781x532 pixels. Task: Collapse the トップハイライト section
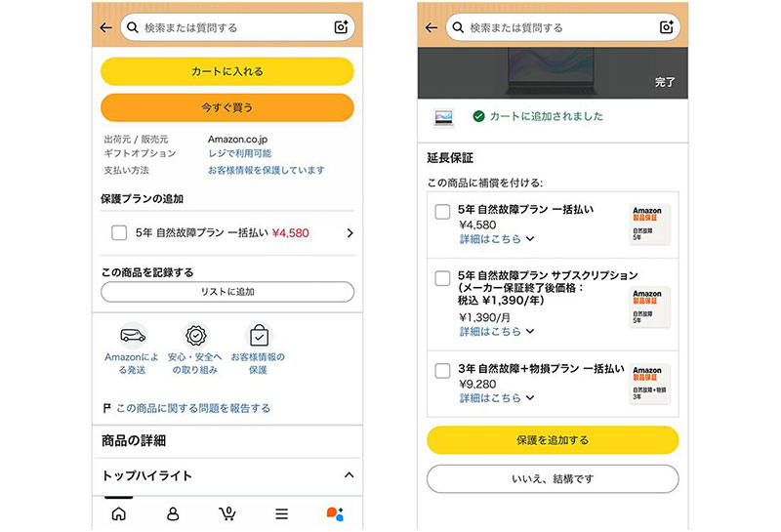click(x=349, y=475)
